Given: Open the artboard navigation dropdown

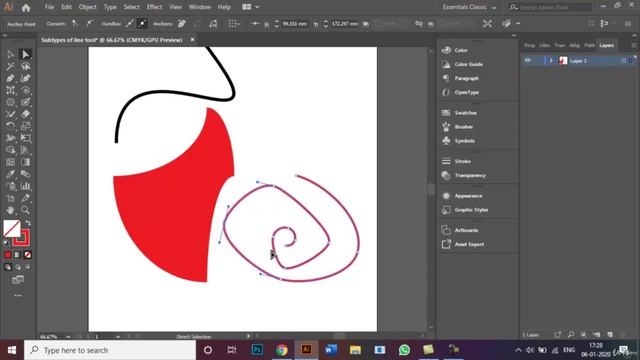Looking at the screenshot, I should 118,337.
